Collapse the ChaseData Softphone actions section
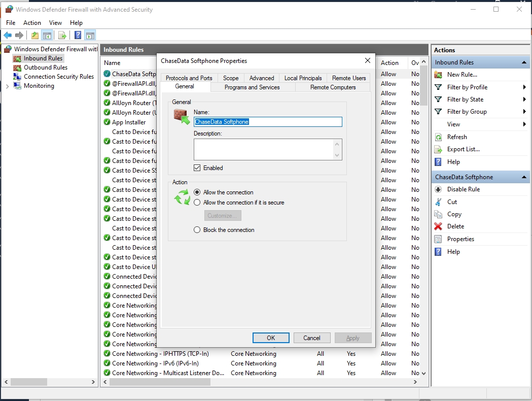532x401 pixels. click(524, 177)
